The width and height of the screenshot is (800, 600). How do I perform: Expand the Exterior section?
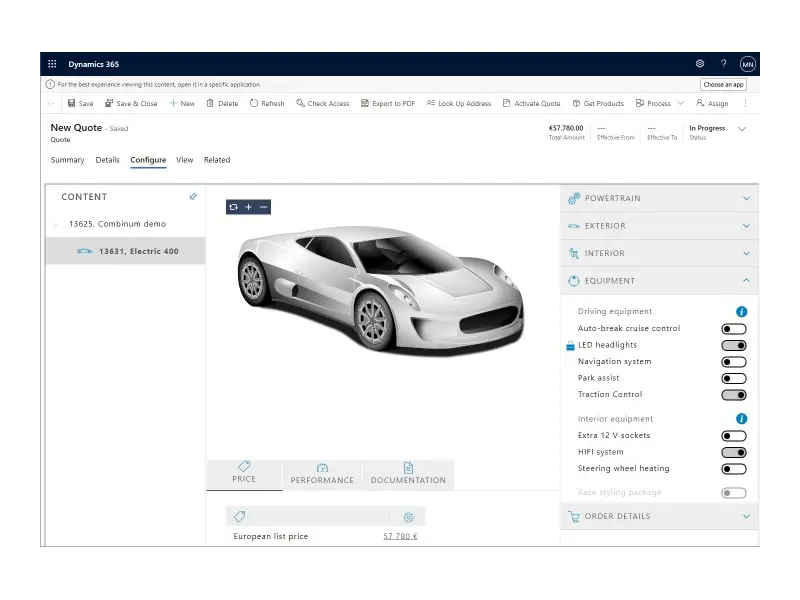click(659, 226)
